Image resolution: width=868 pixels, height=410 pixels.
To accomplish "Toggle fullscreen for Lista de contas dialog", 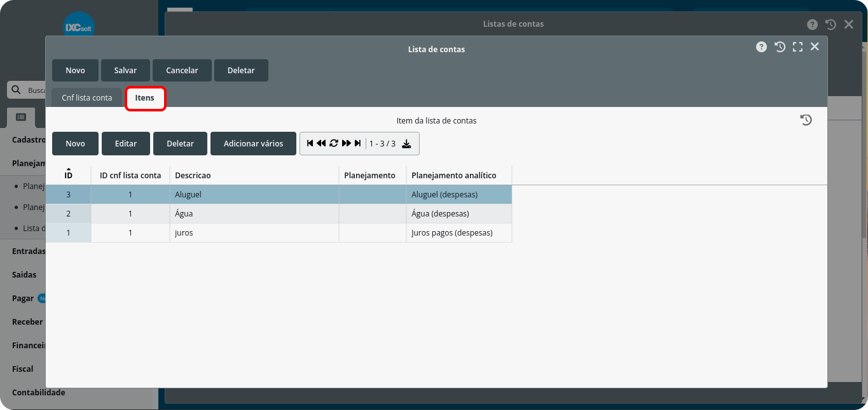I will click(x=797, y=47).
